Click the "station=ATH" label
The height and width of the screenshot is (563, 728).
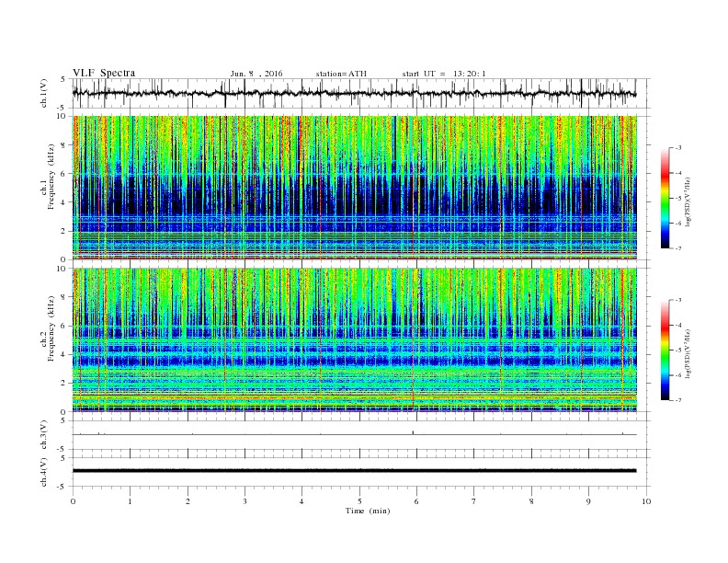coord(341,74)
